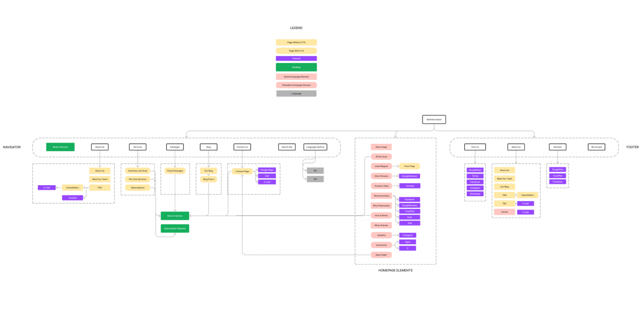Click the GoogleReviews node linked to Client Reviews

(409, 176)
